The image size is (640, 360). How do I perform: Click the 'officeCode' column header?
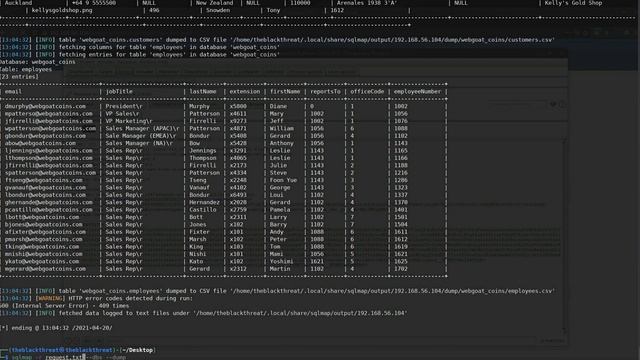pos(367,91)
